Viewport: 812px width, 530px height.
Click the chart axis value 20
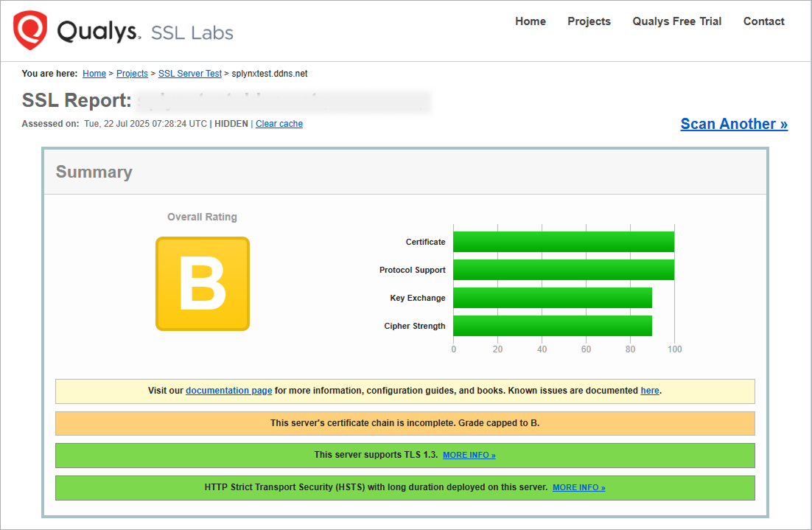coord(497,349)
